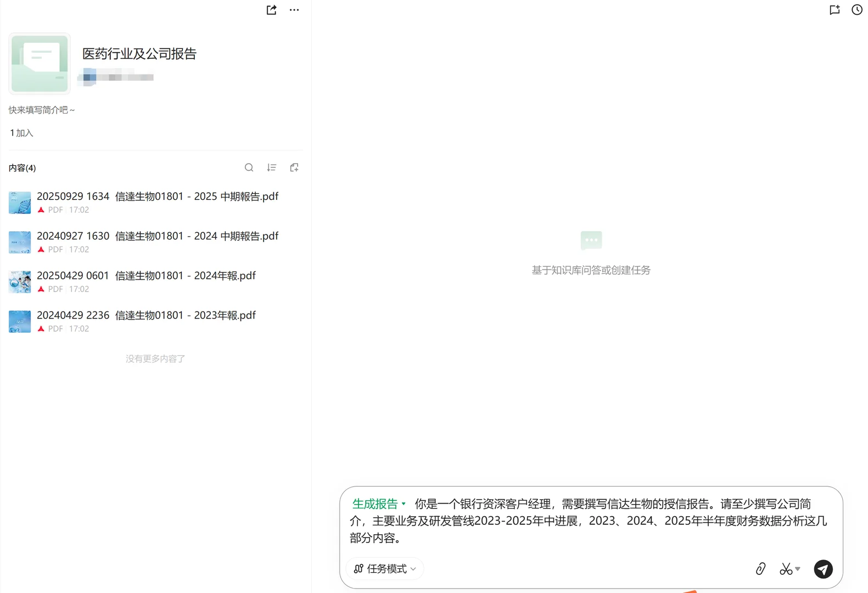Click 基于知识库问答或创建任务 placeholder text
This screenshot has height=593, width=868.
[x=591, y=270]
